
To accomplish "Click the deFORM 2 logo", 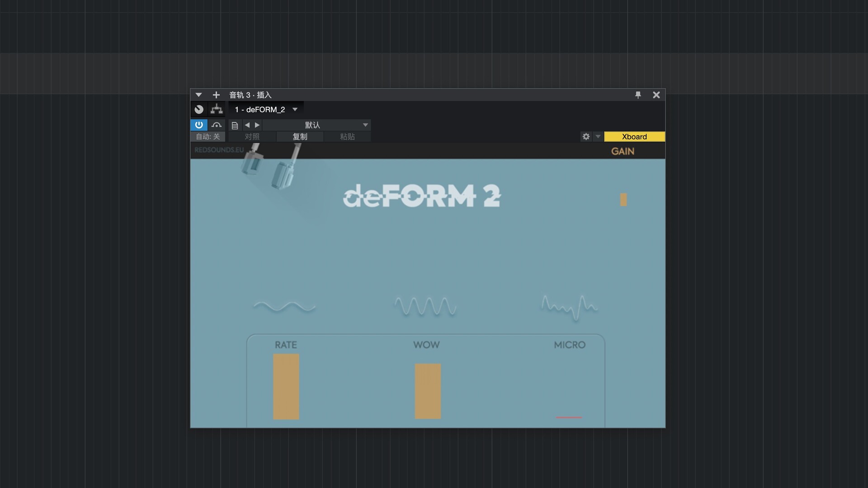I will 422,196.
